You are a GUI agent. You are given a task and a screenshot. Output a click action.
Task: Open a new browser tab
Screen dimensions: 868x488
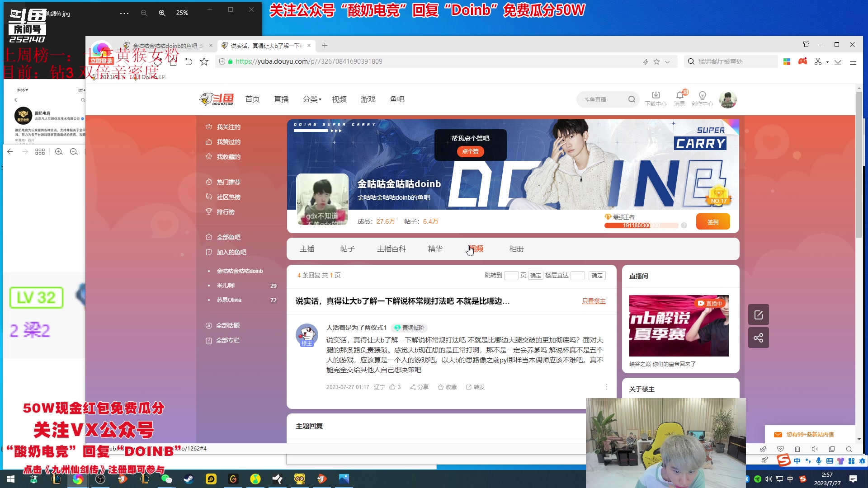(x=325, y=45)
